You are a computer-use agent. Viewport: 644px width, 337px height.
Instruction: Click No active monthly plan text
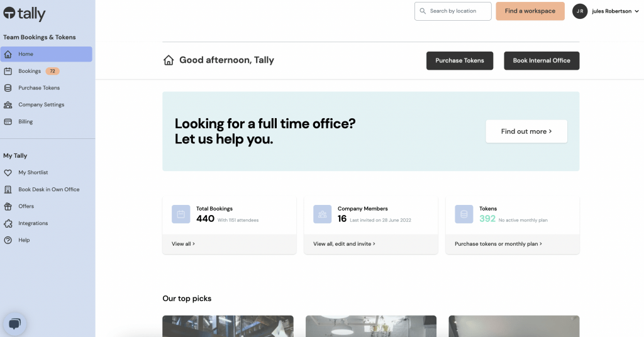click(523, 221)
